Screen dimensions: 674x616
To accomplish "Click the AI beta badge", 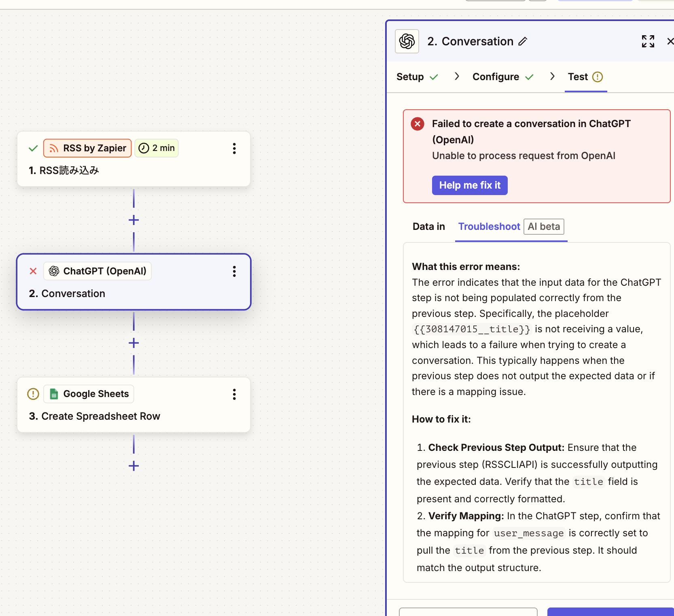I will click(544, 227).
